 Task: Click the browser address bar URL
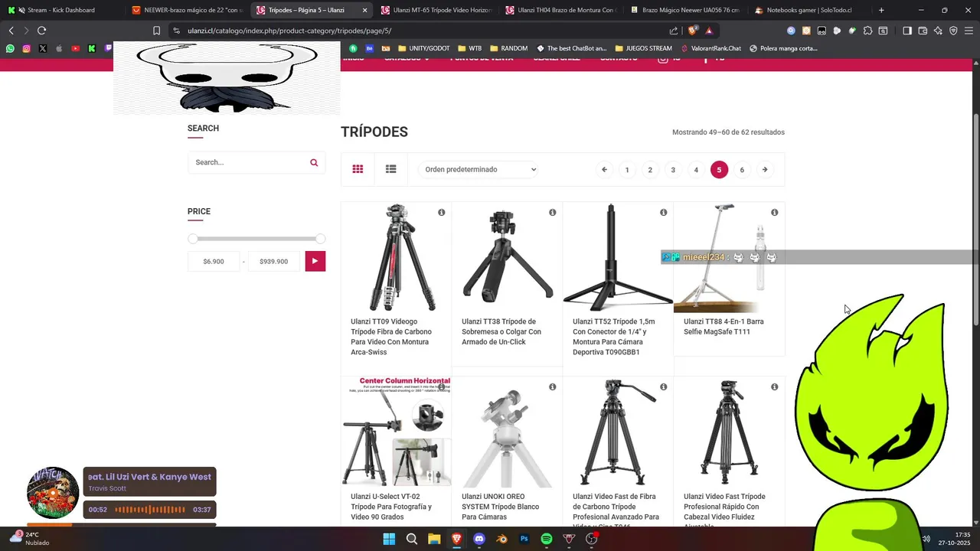(x=289, y=31)
